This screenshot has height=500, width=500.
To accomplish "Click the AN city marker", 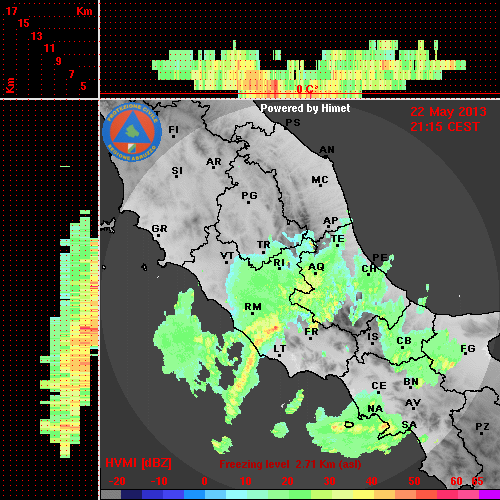I will tap(327, 151).
